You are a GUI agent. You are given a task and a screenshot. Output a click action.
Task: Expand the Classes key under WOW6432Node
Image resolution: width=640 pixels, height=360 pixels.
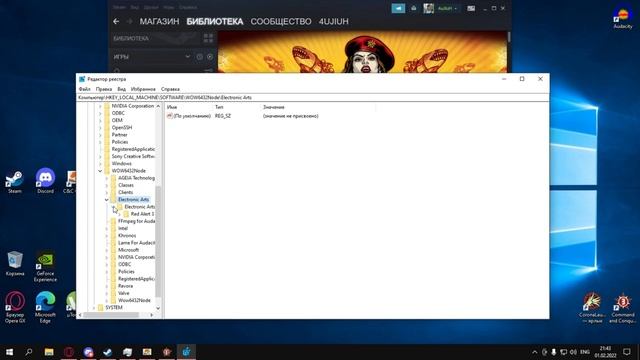[107, 185]
